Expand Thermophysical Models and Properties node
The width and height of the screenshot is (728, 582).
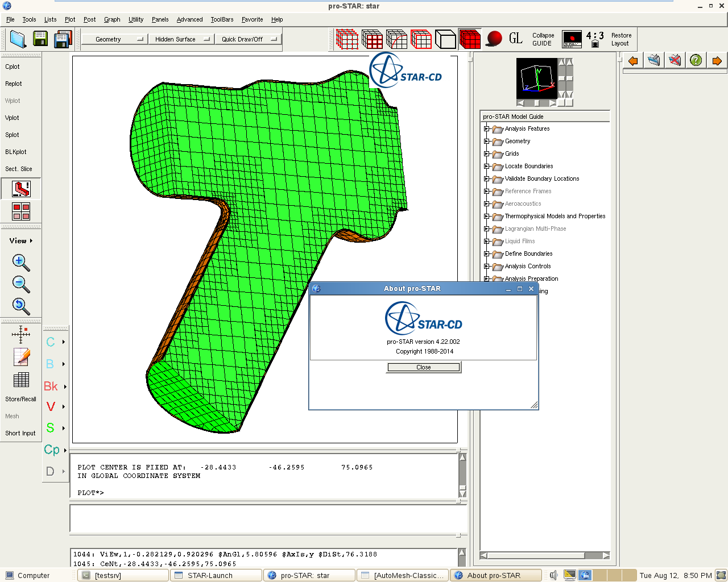click(487, 217)
